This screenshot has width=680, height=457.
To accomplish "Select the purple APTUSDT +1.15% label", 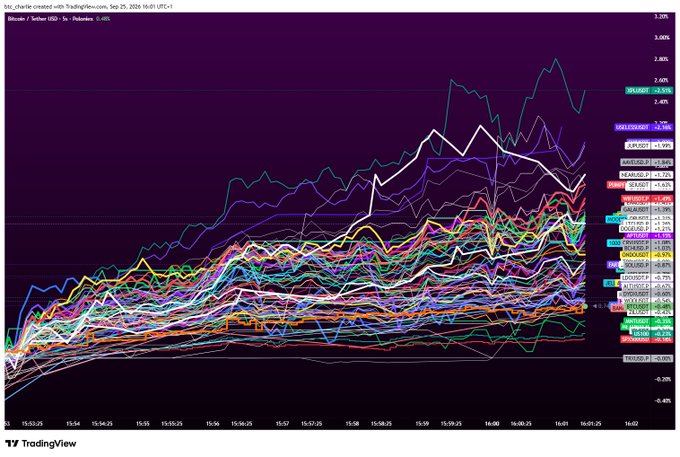I will coord(647,236).
